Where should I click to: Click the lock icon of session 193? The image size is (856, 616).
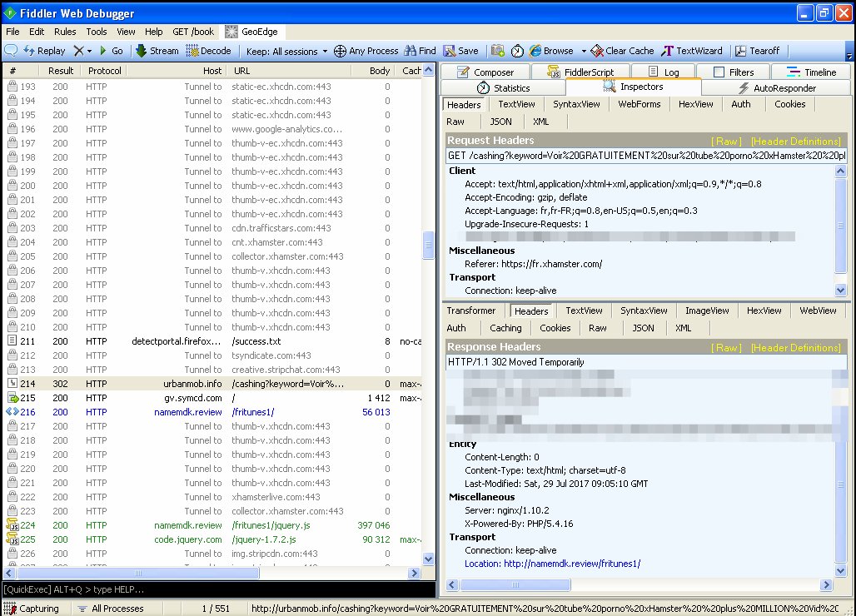pyautogui.click(x=12, y=87)
